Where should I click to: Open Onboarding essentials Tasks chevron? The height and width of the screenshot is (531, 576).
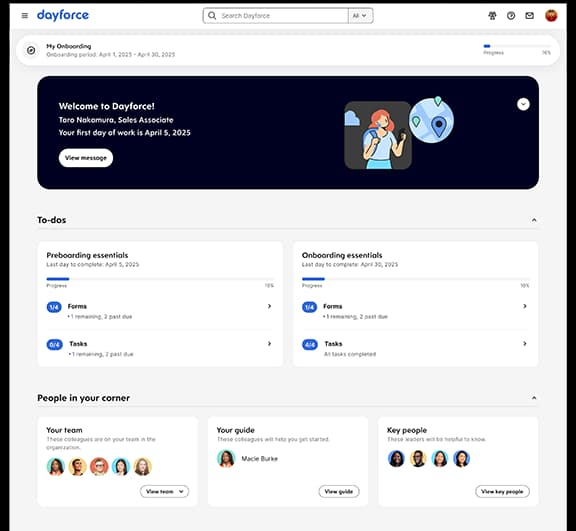click(525, 343)
